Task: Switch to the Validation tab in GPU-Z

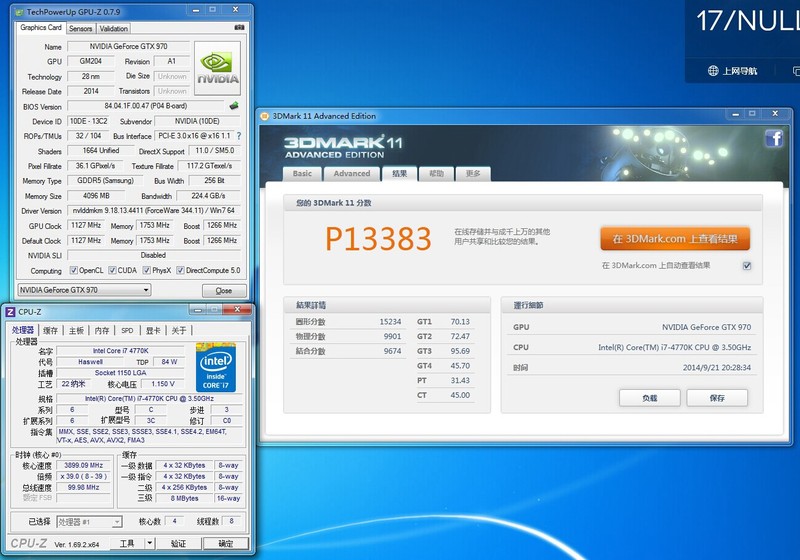Action: pos(113,29)
